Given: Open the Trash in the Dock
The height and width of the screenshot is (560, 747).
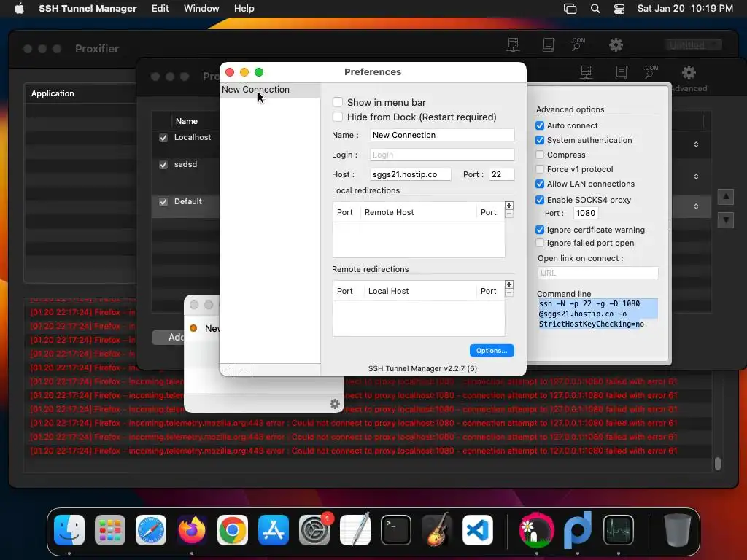Looking at the screenshot, I should (677, 530).
